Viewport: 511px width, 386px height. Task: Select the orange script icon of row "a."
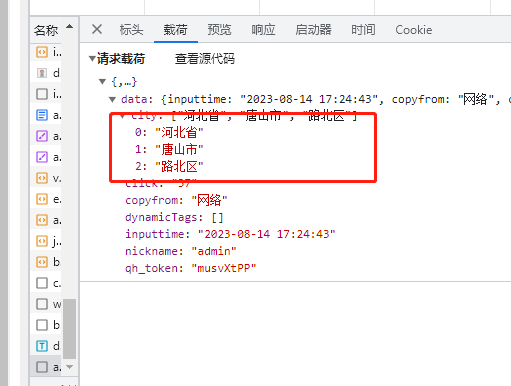click(42, 220)
